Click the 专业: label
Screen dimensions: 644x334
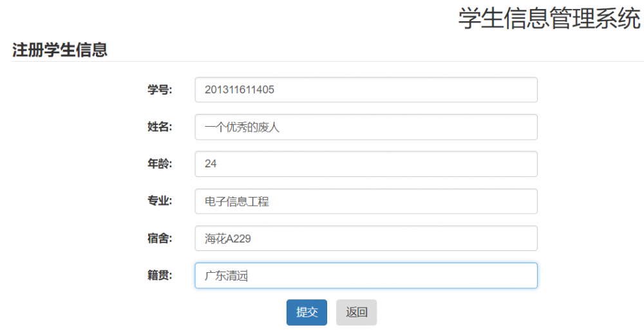[160, 201]
